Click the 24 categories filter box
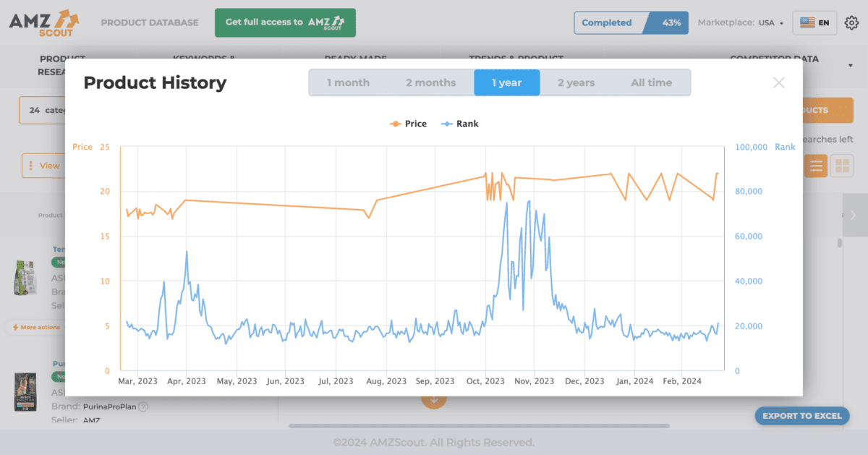Viewport: 868px width, 455px height. tap(43, 111)
